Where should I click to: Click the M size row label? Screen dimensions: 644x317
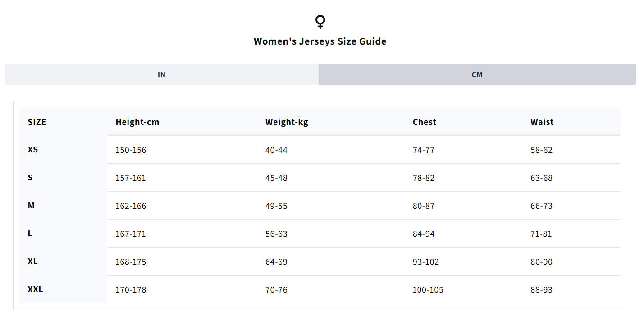31,206
